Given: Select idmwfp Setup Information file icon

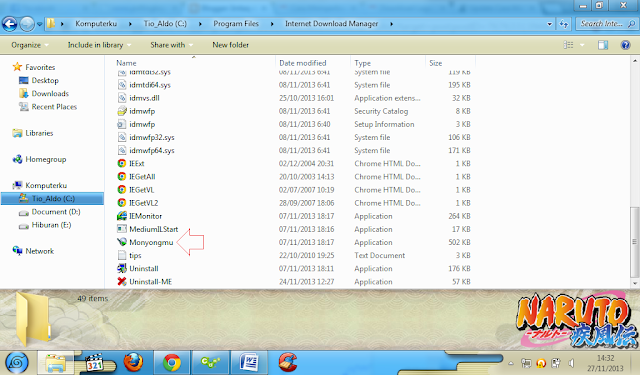Looking at the screenshot, I should pos(122,124).
